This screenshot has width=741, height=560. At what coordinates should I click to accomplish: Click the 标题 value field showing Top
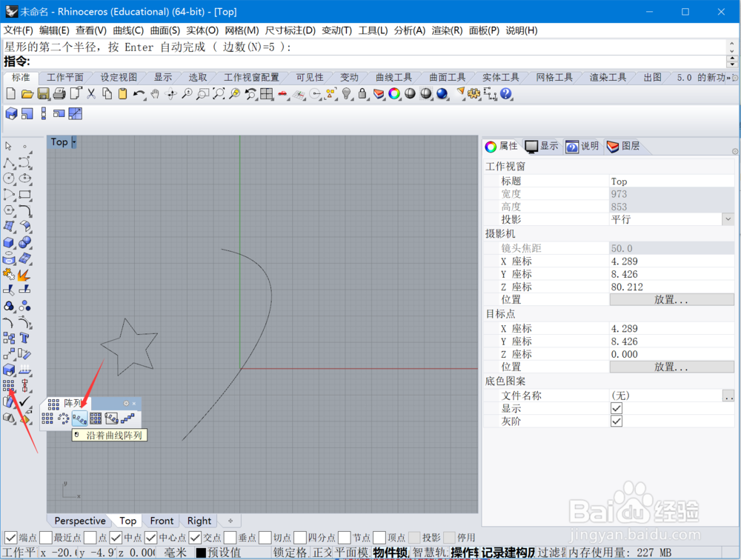point(671,181)
